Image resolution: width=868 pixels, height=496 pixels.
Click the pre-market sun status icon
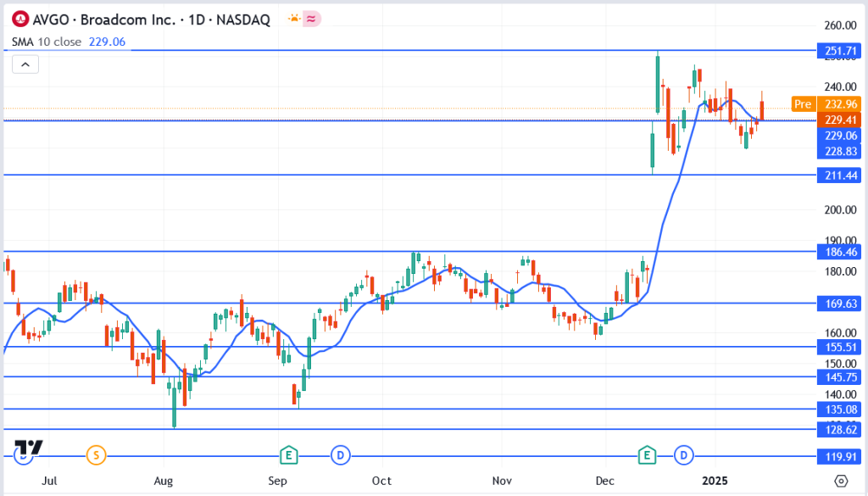pos(294,17)
